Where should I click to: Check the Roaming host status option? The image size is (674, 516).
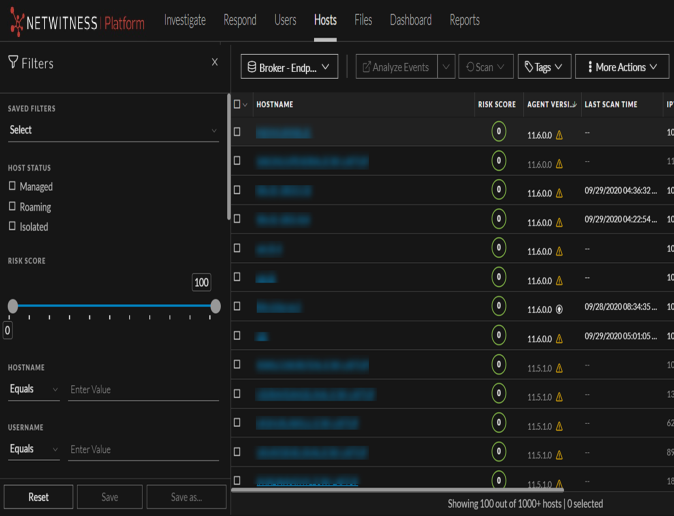pos(13,207)
